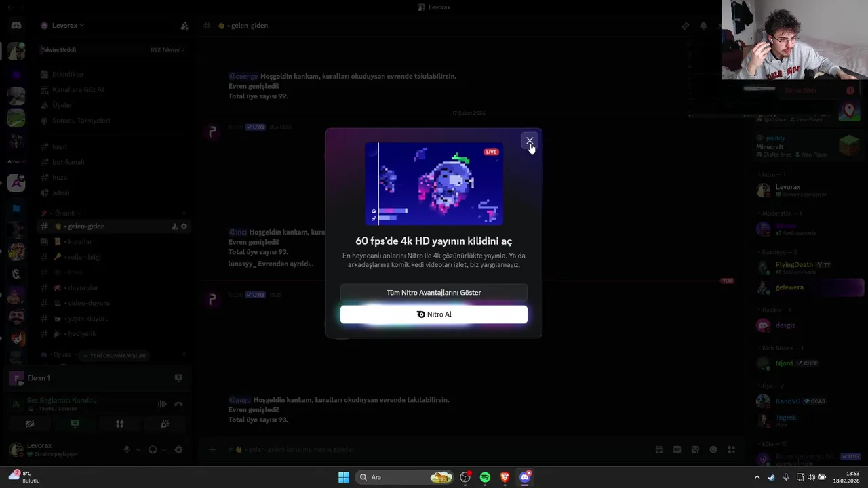Viewport: 868px width, 488px height.
Task: Click the @ceengo mention in welcome message
Action: [x=243, y=77]
